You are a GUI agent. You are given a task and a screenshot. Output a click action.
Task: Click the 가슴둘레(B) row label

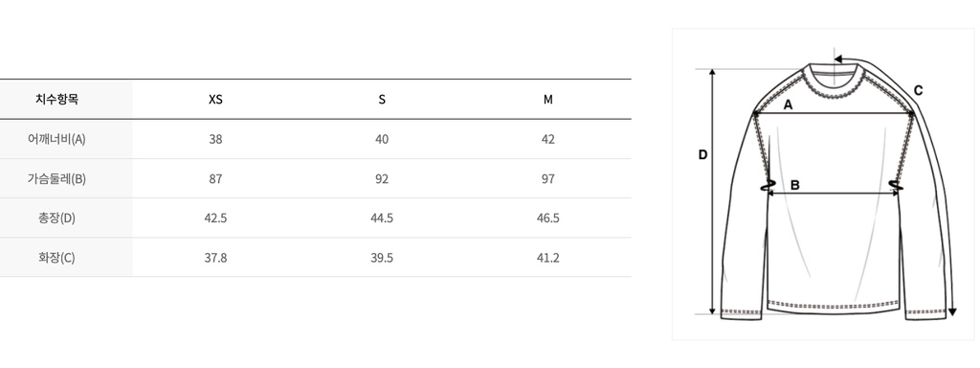click(x=56, y=178)
